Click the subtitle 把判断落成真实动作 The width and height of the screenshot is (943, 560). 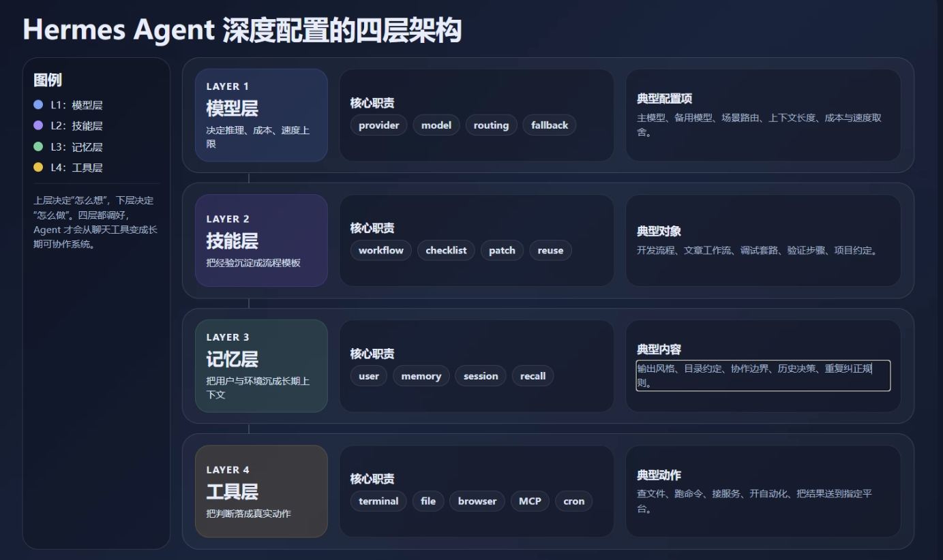pyautogui.click(x=249, y=513)
